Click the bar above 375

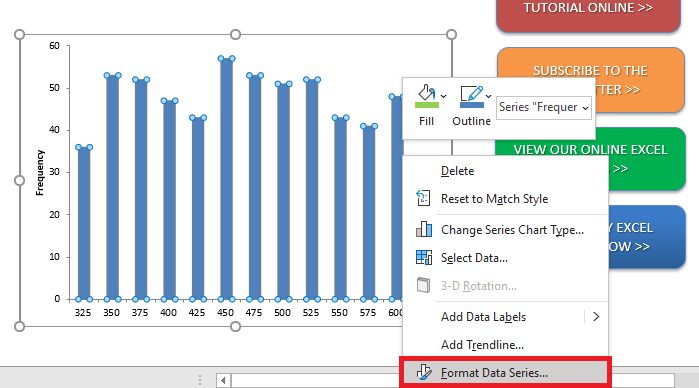(x=141, y=190)
